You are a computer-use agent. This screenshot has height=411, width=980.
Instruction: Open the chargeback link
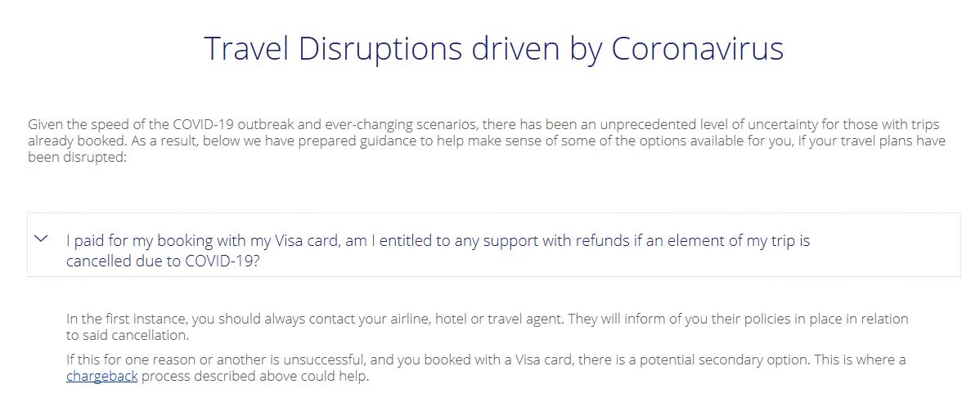[x=102, y=377]
